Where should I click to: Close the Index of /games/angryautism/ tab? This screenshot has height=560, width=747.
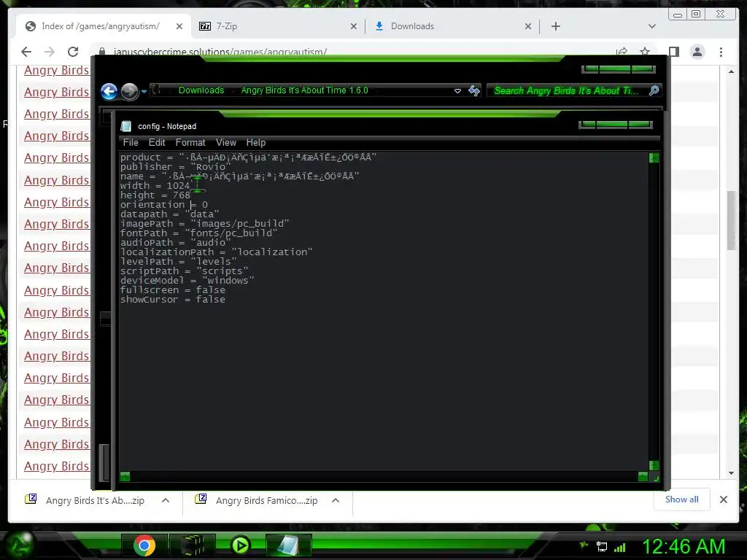pyautogui.click(x=179, y=27)
